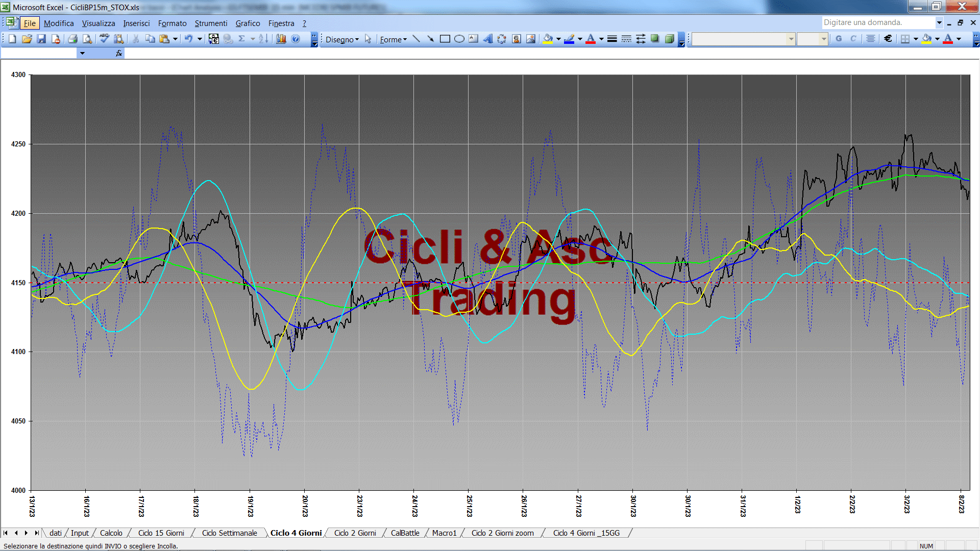
Task: Switch to the CalBattle sheet tab
Action: pyautogui.click(x=405, y=533)
